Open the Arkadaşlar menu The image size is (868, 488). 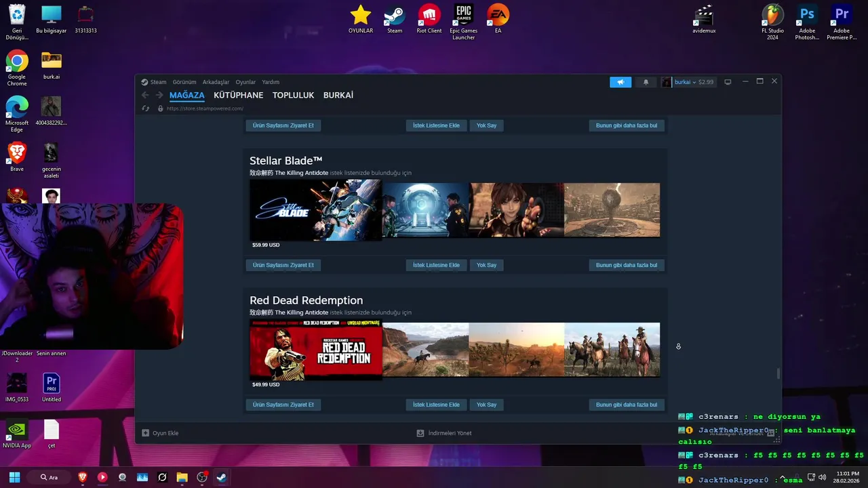tap(216, 82)
